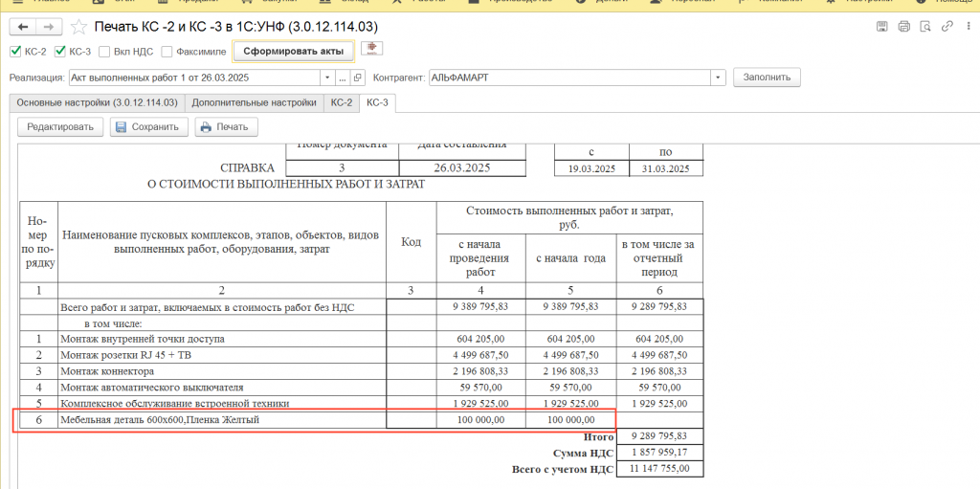Select the Дата составления value 26.03.2025 cell

coord(462,168)
